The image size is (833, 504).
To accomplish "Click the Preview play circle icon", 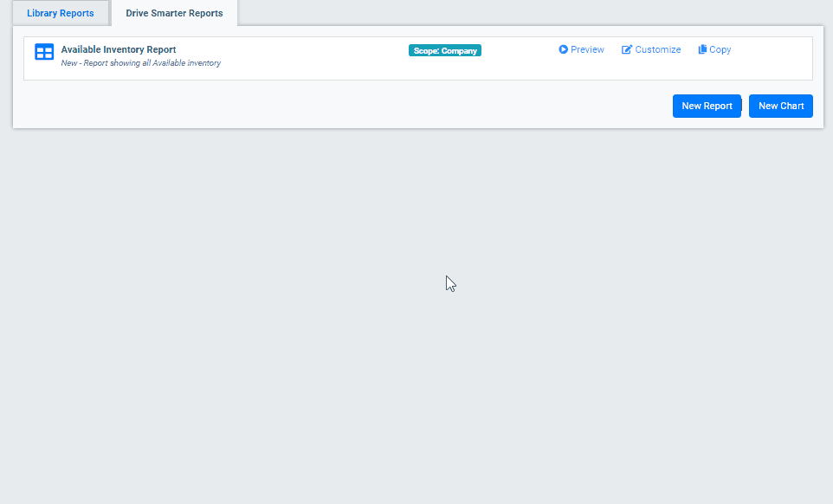I will click(x=563, y=49).
